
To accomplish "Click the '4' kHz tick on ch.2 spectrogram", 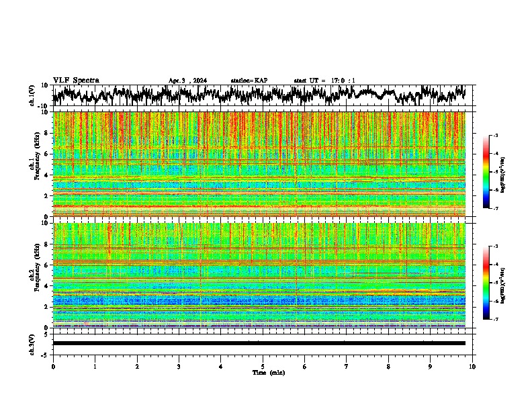I will coord(47,286).
